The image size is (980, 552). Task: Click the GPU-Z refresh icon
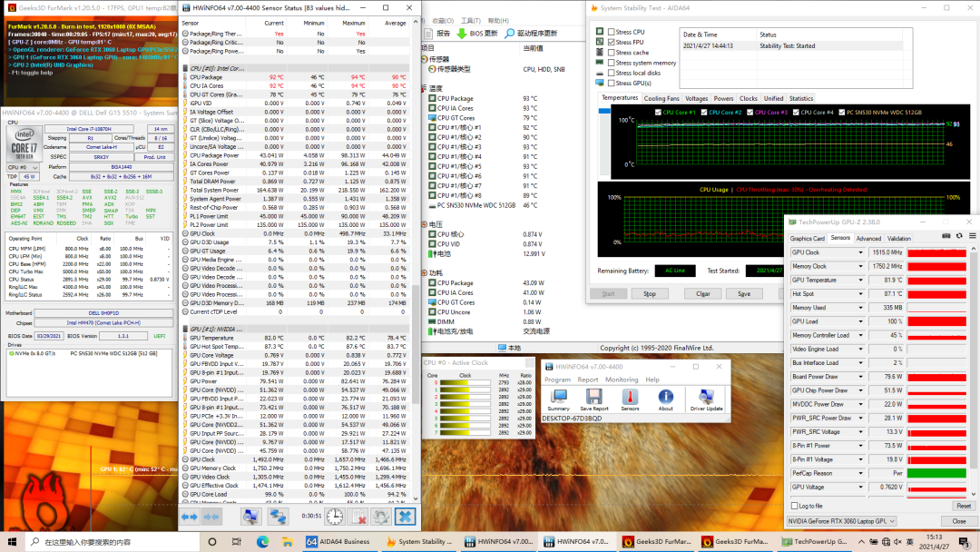[957, 235]
